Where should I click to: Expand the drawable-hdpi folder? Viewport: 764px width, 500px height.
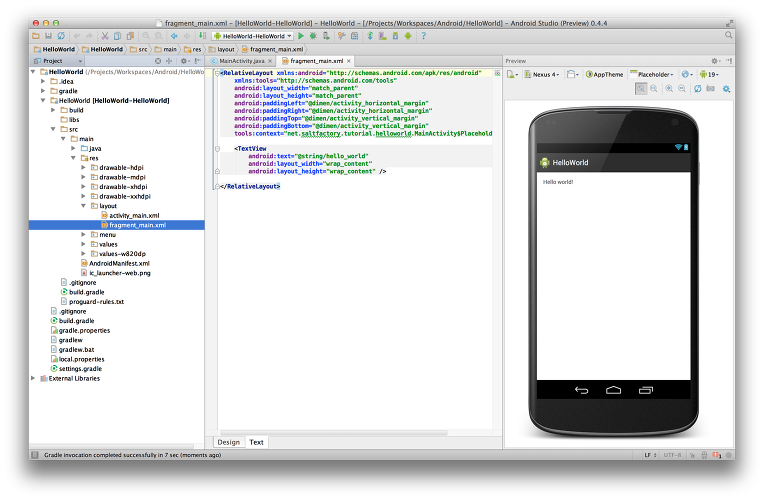point(83,168)
